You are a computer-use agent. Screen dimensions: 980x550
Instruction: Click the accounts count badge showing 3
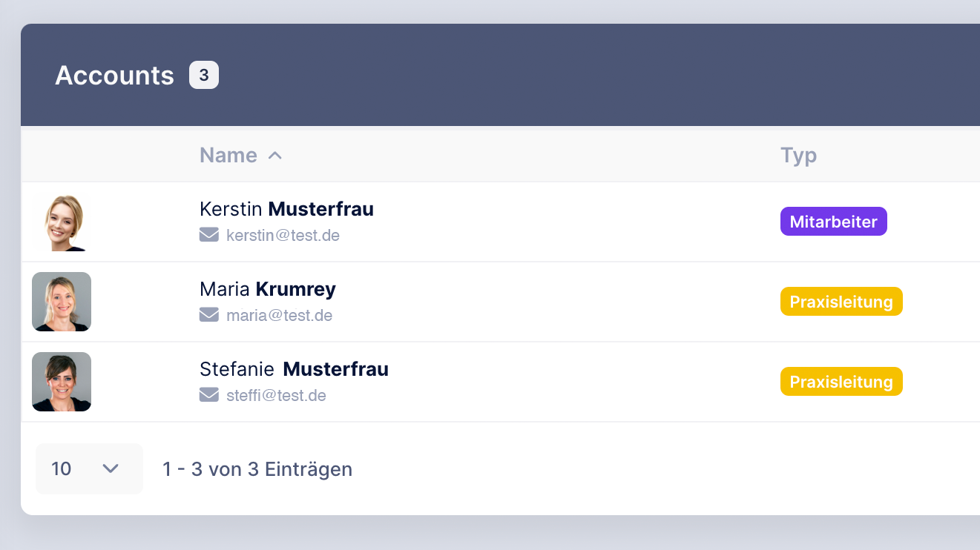204,75
